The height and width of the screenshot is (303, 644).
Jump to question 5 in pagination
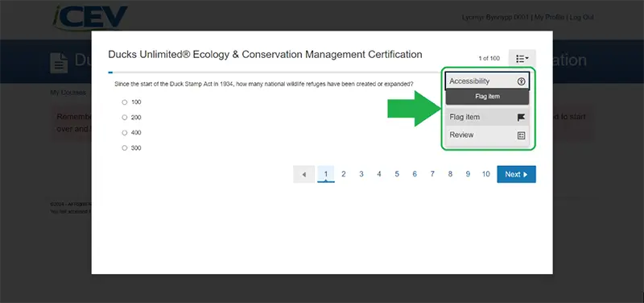[397, 174]
